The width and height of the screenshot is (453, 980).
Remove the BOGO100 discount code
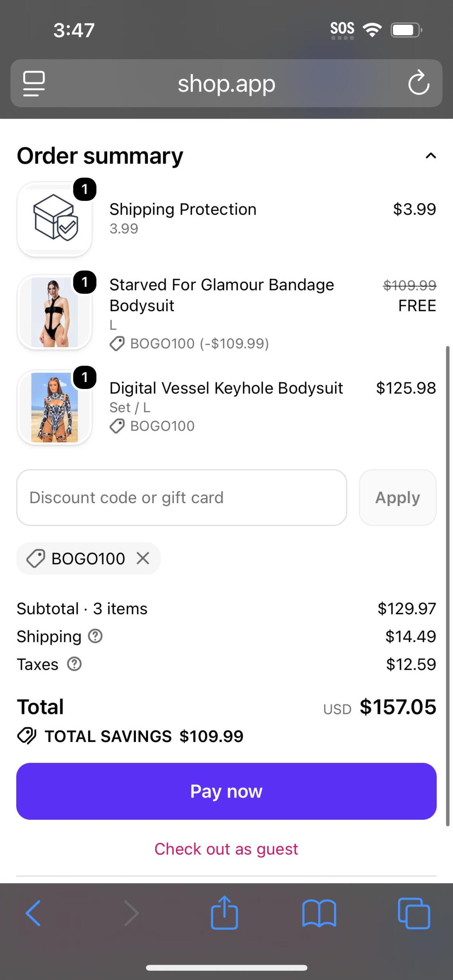[143, 558]
